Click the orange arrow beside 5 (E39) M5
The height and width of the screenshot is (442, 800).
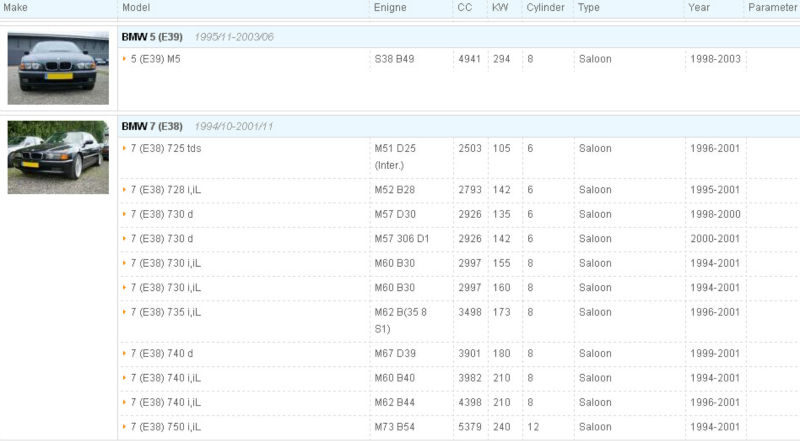[124, 59]
